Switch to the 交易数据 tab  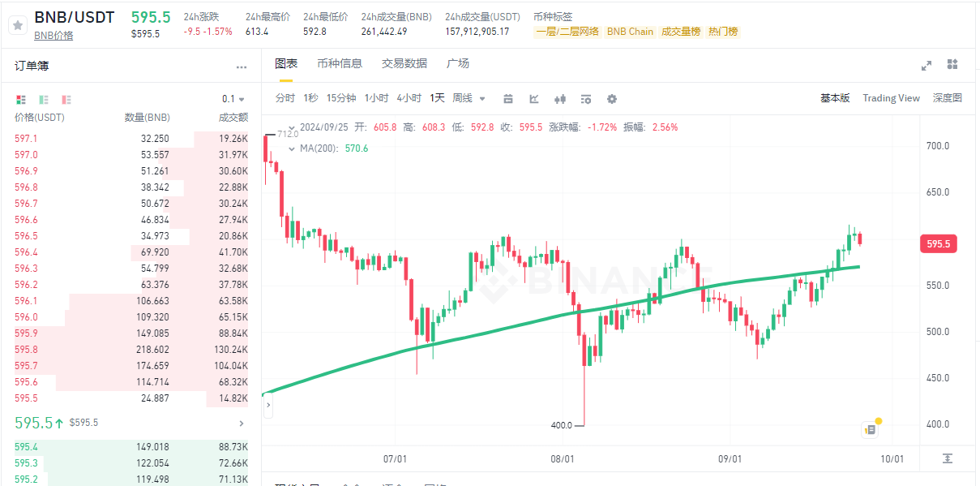(x=404, y=63)
